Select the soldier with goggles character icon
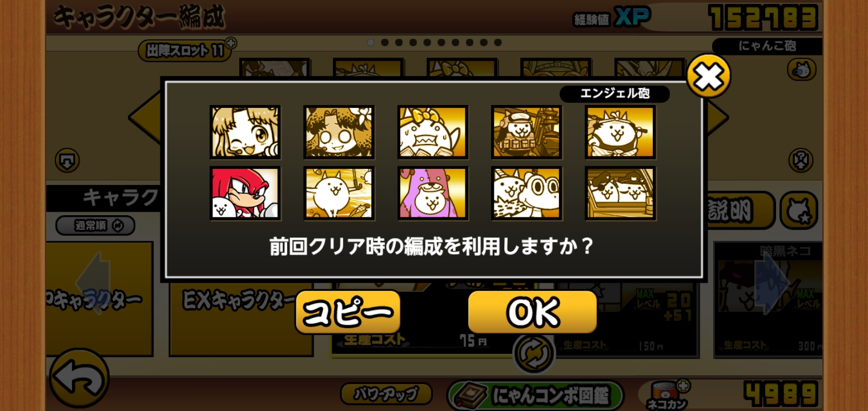The height and width of the screenshot is (411, 868). tap(527, 132)
